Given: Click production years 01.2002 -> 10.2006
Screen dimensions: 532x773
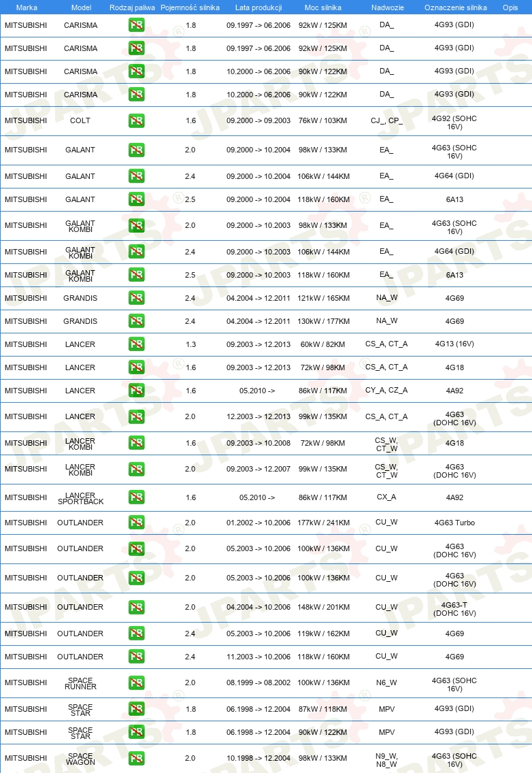Looking at the screenshot, I should coord(259,523).
